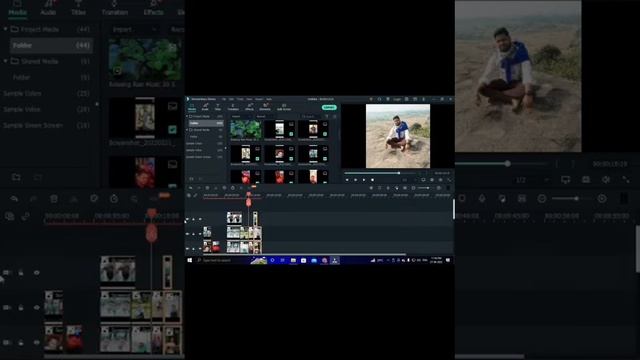This screenshot has width=640, height=360.
Task: Click the center preview progress slider handle
Action: [x=399, y=173]
